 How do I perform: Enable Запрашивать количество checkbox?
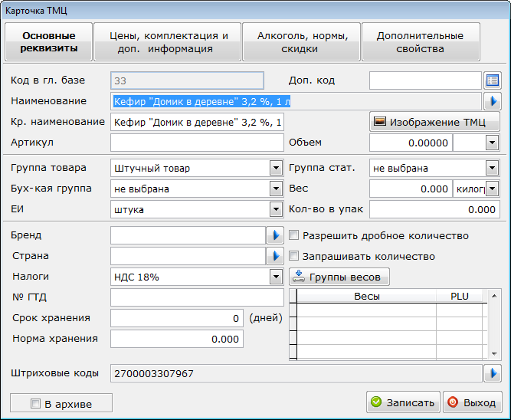(294, 256)
